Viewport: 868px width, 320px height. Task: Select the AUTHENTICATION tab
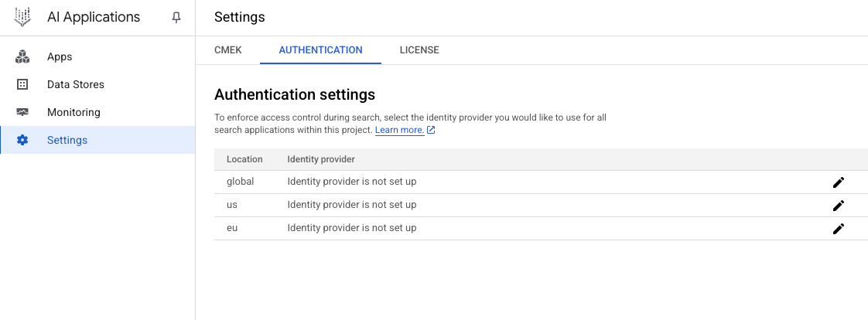point(320,50)
